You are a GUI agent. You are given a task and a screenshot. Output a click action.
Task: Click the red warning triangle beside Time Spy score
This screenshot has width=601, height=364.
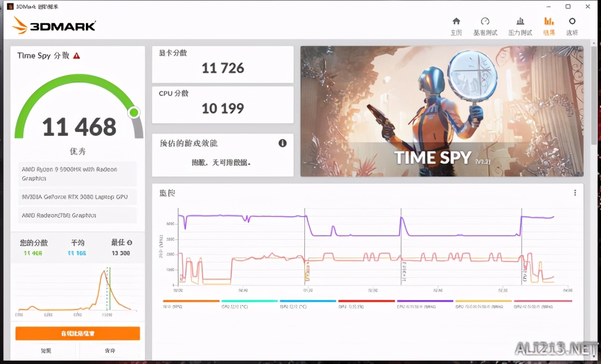77,56
